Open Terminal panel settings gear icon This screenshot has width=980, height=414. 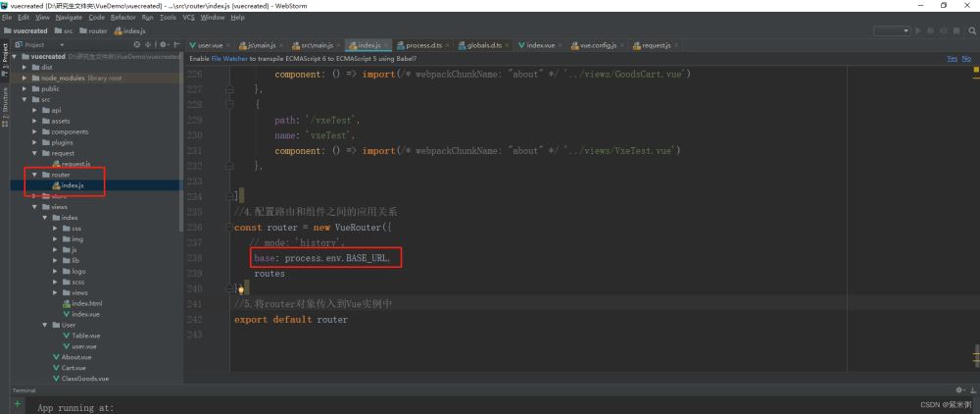click(x=958, y=389)
